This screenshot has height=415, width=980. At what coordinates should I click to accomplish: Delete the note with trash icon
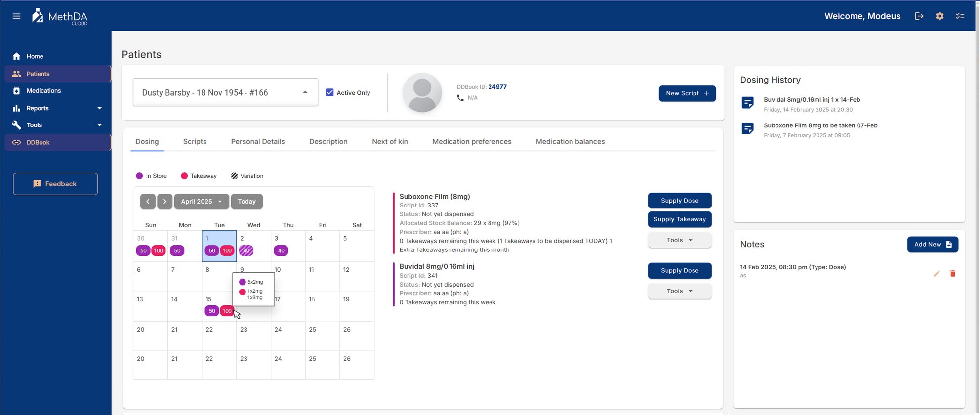[953, 274]
